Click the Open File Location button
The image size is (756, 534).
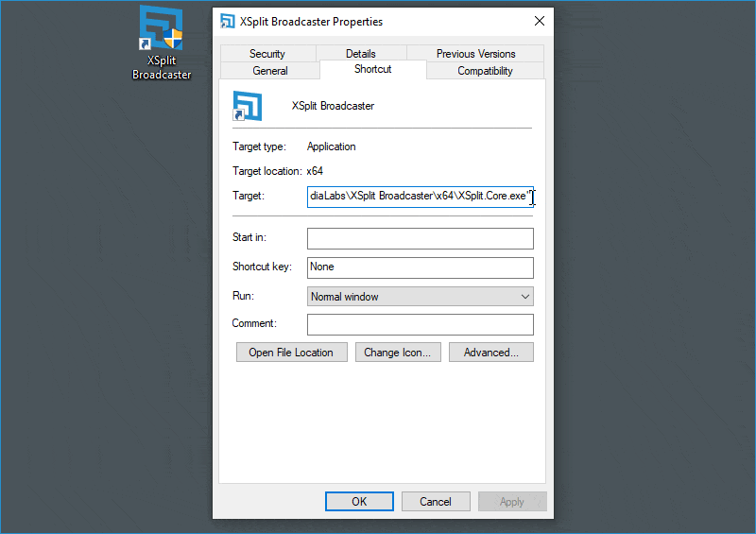[x=291, y=353]
